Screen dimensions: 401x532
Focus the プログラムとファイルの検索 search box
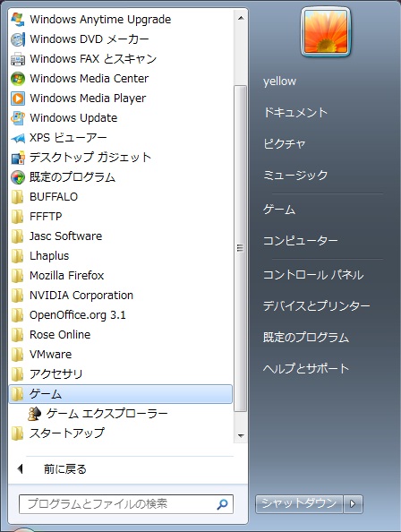(126, 504)
